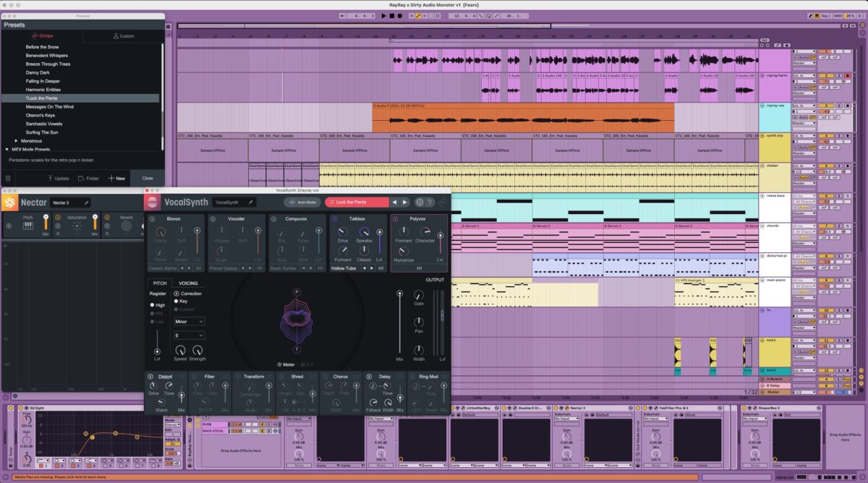Enable Auto Mode in VocalSynth
868x483 pixels.
tap(302, 202)
